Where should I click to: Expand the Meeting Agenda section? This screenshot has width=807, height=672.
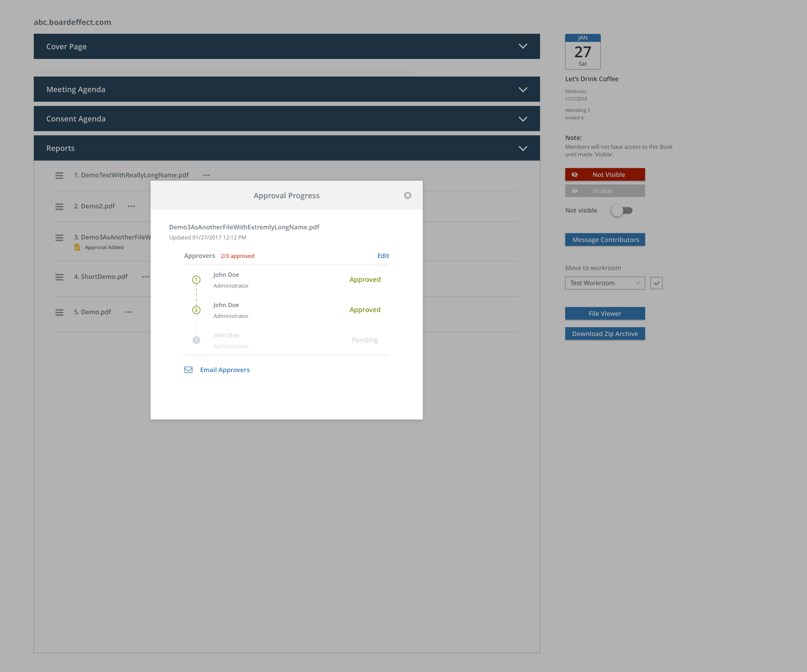(522, 89)
